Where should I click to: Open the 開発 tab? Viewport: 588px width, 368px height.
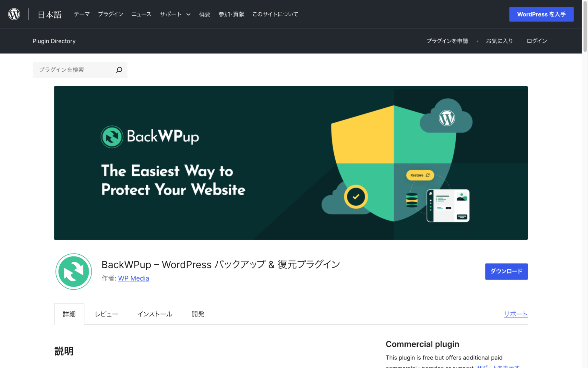[x=197, y=314]
